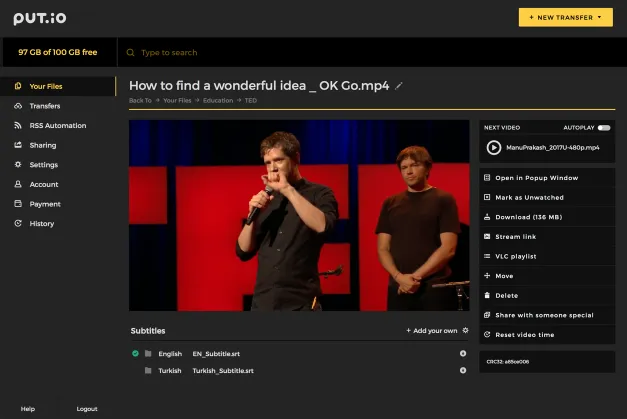Click search magnifier icon
Screen dimensions: 627x419
130,52
